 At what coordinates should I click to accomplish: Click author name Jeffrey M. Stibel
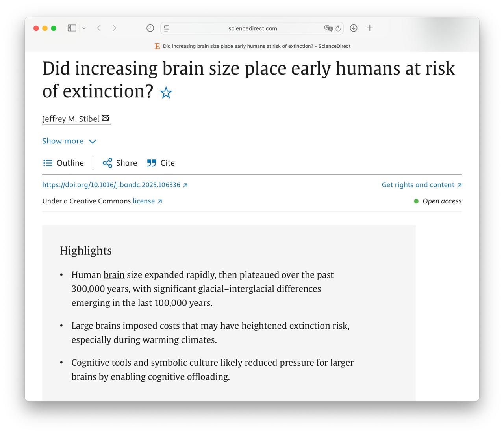click(x=71, y=119)
